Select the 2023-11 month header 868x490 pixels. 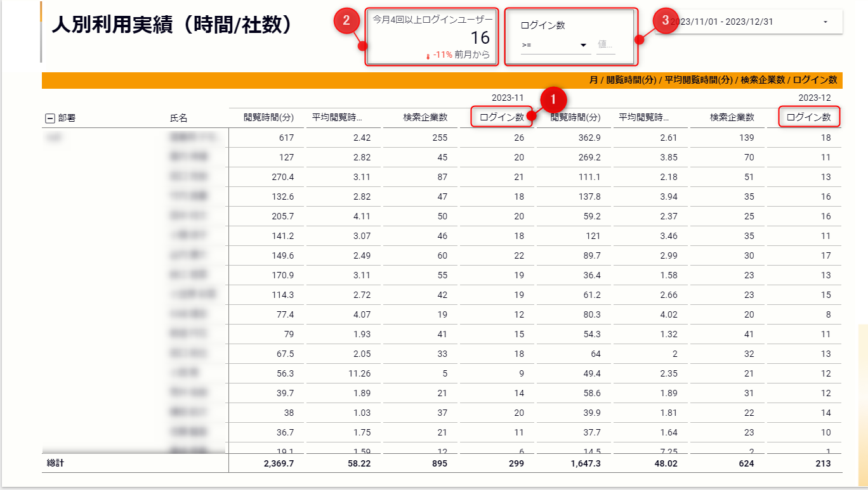[x=508, y=98]
